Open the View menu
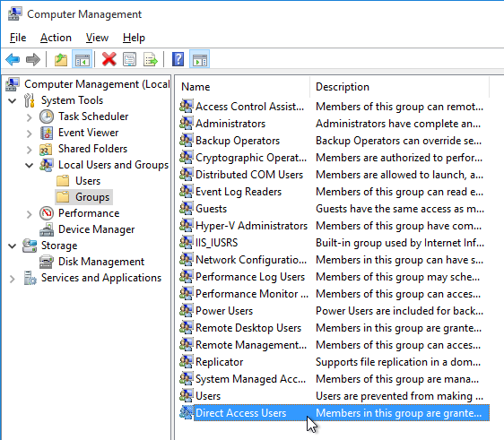This screenshot has height=440, width=504. point(97,38)
